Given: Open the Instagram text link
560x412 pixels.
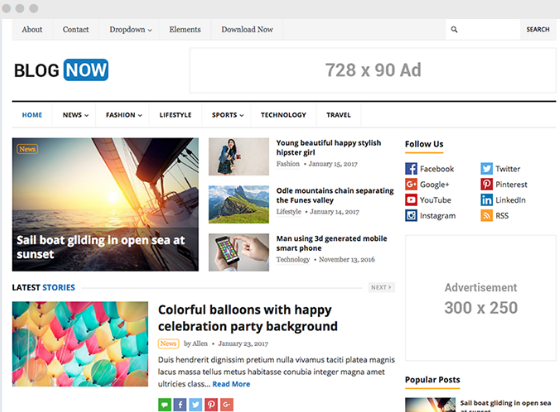Looking at the screenshot, I should pyautogui.click(x=438, y=216).
